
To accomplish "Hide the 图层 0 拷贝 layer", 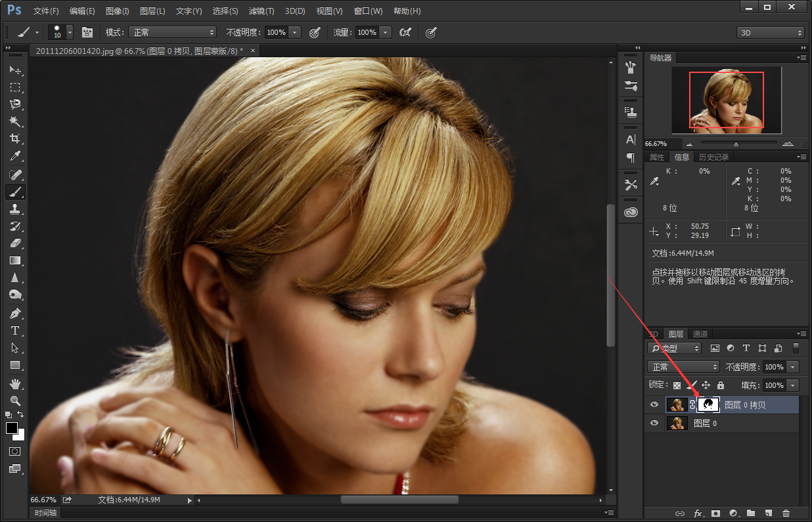I will click(x=654, y=405).
